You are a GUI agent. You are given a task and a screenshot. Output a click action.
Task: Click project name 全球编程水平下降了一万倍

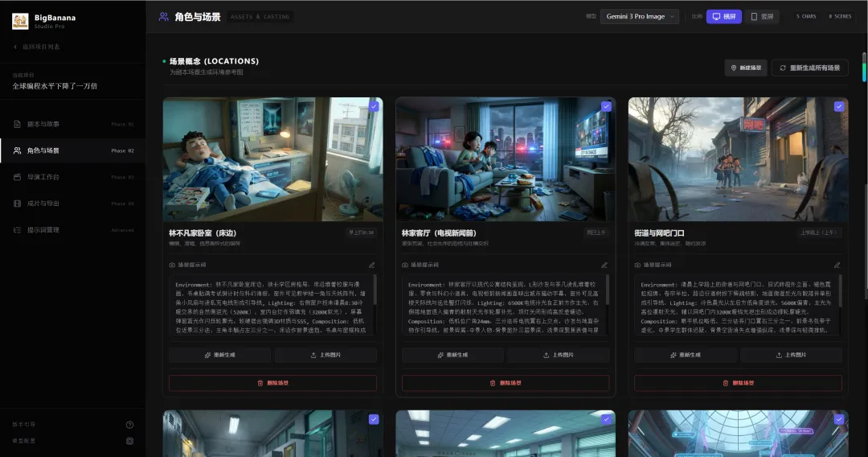55,86
